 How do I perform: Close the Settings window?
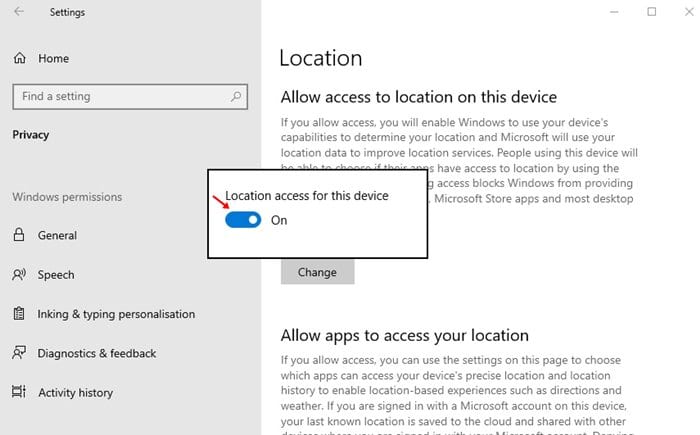[688, 12]
